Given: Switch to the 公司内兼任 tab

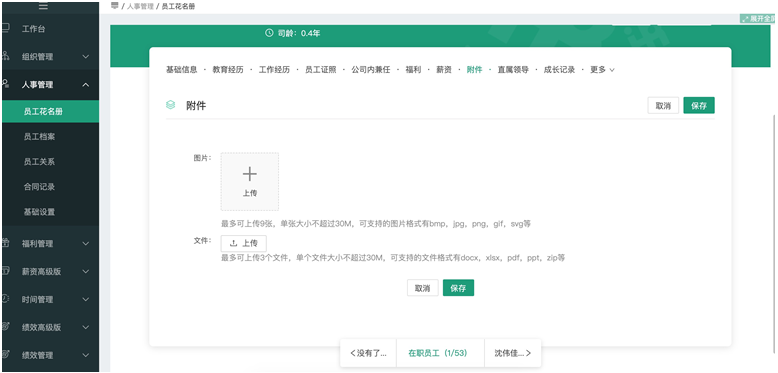Looking at the screenshot, I should pyautogui.click(x=371, y=70).
